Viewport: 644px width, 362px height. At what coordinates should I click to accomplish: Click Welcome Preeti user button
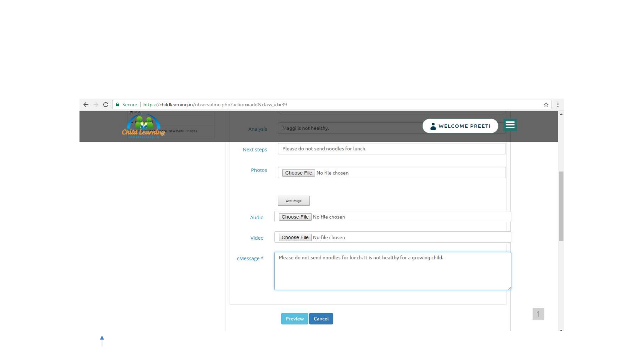460,126
